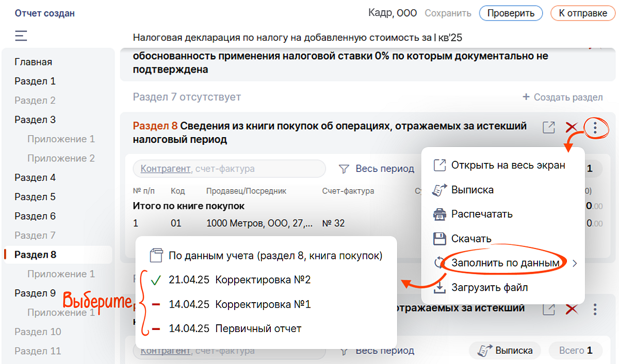Choose По данным учета option
619x364 pixels.
pos(275,255)
